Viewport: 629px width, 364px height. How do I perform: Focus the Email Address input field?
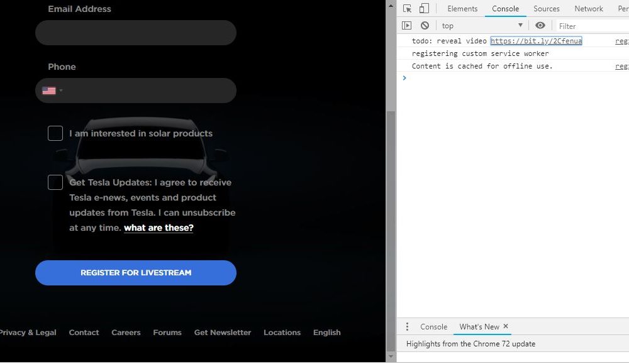[x=136, y=33]
